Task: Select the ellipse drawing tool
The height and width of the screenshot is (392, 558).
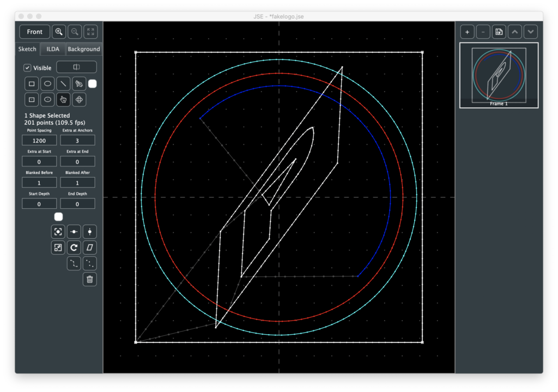Action: click(48, 84)
